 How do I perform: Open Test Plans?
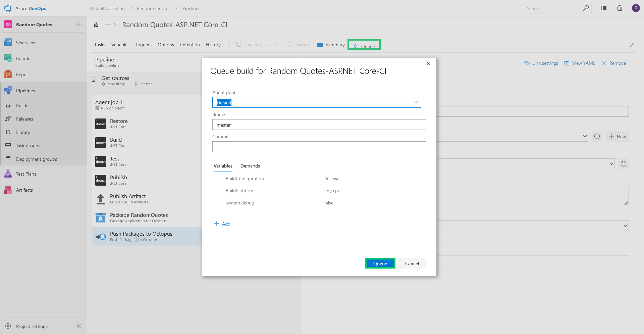[x=26, y=174]
